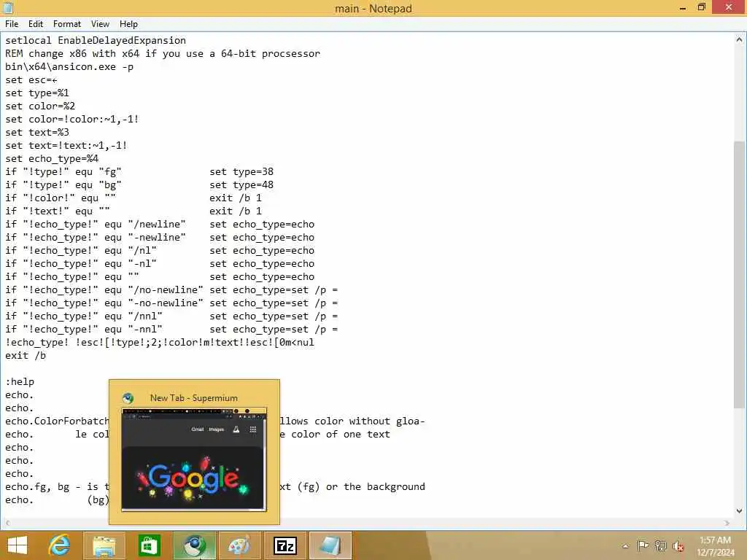Open the taskbar clock showing 1:57 AM
The height and width of the screenshot is (560, 747).
click(x=715, y=545)
